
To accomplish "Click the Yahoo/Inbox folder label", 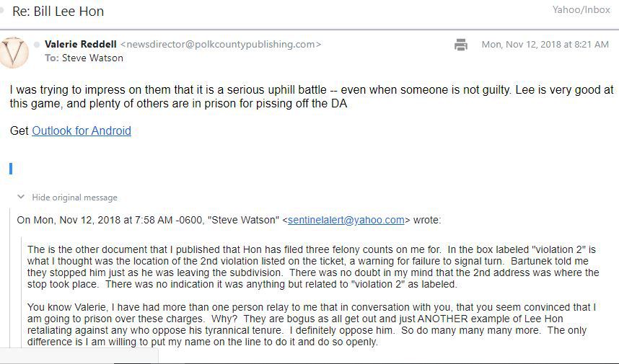I will (x=580, y=9).
